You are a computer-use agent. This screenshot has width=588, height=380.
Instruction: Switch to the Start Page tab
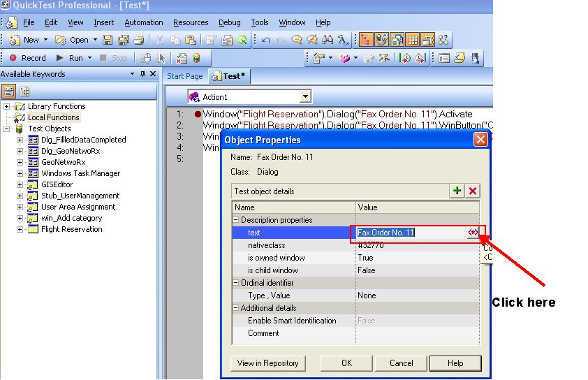point(184,76)
